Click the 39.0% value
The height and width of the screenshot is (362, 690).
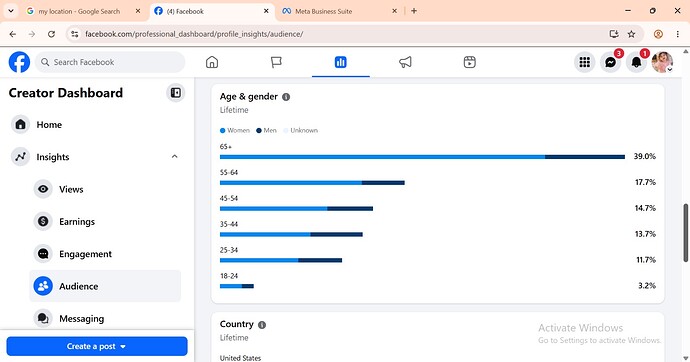[x=645, y=156]
